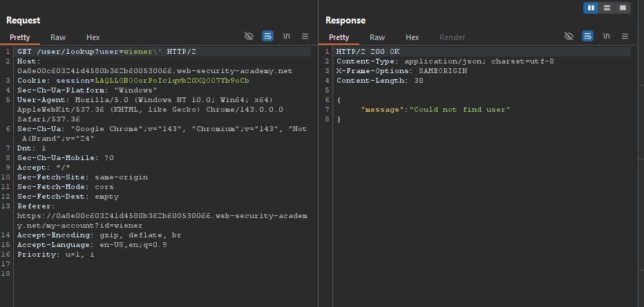Switch to Request Pretty tab
The image size is (644, 307).
[20, 37]
